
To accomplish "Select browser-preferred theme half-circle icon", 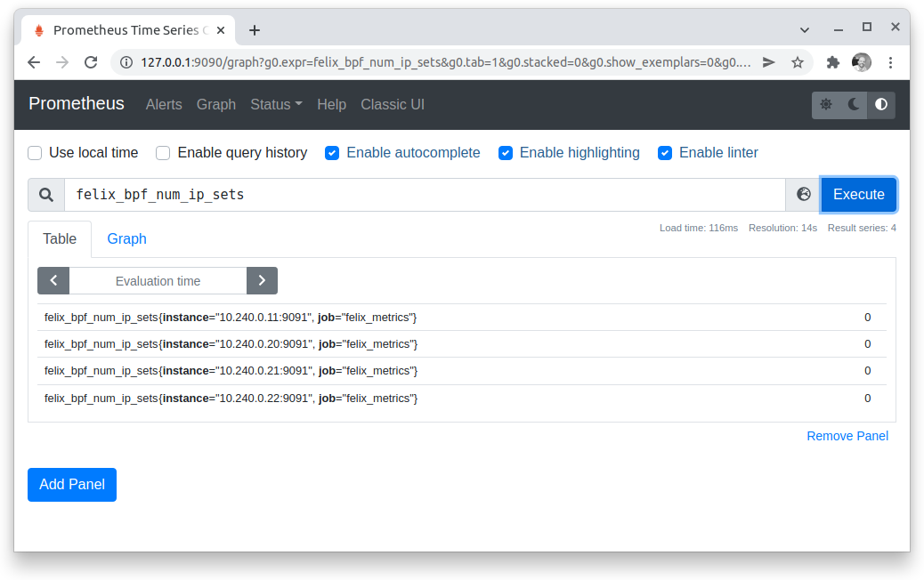I will (881, 104).
